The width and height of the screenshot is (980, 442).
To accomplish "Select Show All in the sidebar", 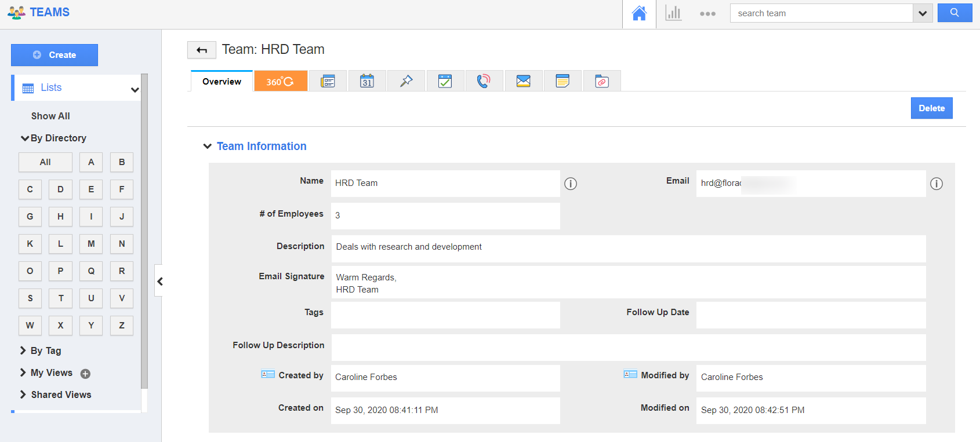I will pos(50,116).
